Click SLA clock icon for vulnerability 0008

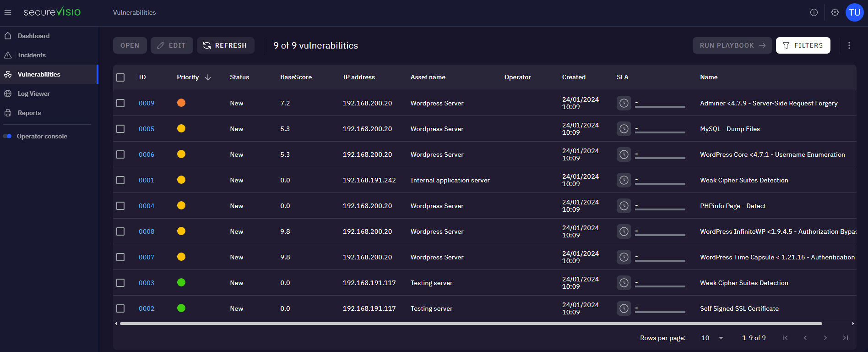click(x=624, y=231)
